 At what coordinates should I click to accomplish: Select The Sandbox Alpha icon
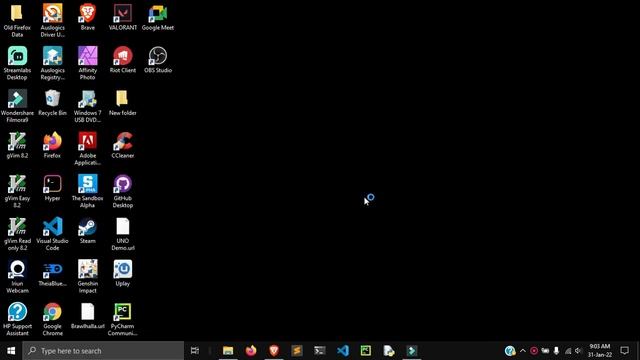tap(87, 191)
